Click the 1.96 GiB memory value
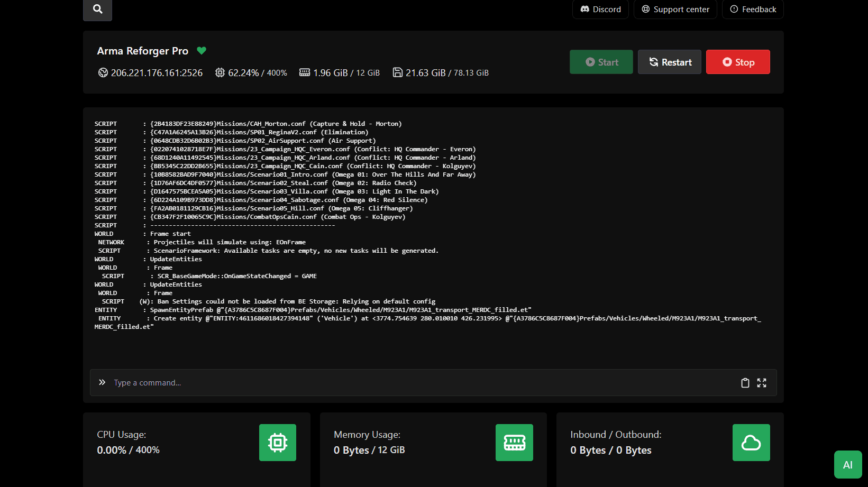The image size is (868, 487). tap(331, 73)
